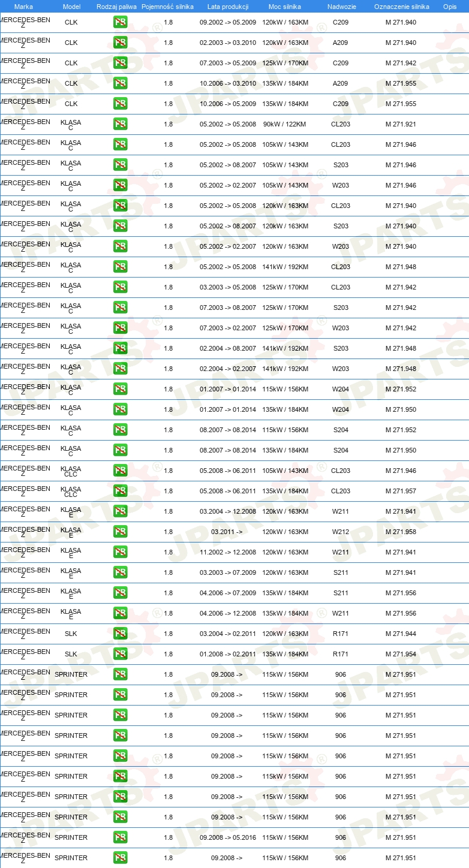Click the Nadwozie column header

pyautogui.click(x=342, y=7)
